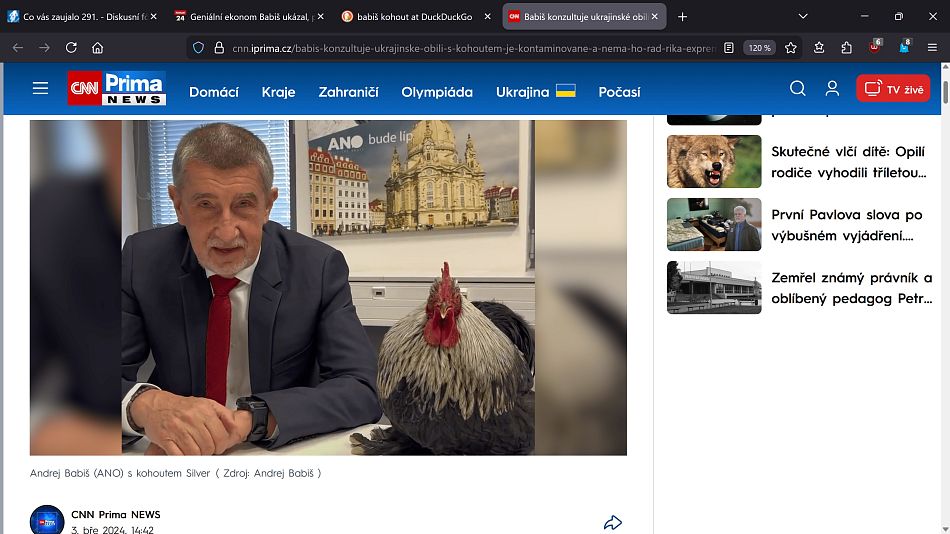This screenshot has width=950, height=534.
Task: Click the TV živě button
Action: pyautogui.click(x=893, y=89)
